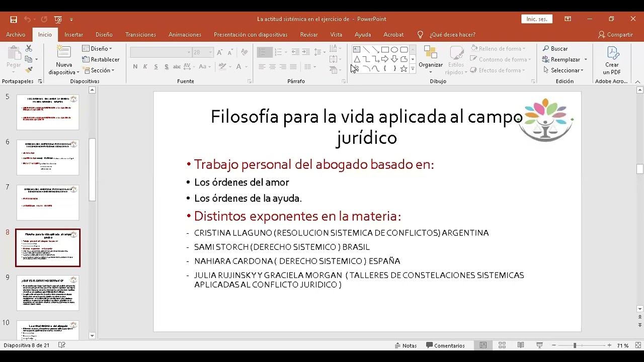Click the Undo arrow icon
The height and width of the screenshot is (362, 644).
coord(27,19)
